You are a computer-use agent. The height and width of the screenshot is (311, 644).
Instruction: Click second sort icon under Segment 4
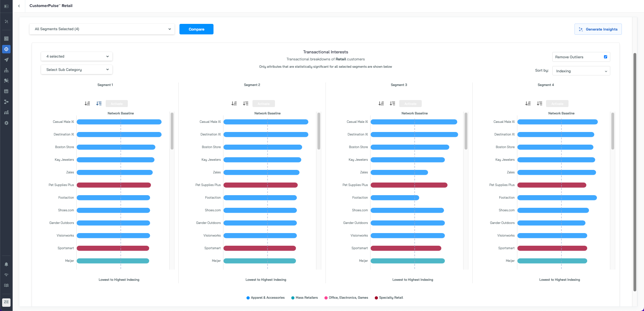click(x=540, y=104)
